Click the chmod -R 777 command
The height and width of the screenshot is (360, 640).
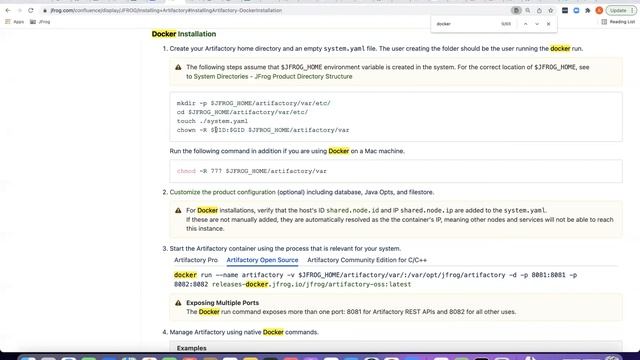(252, 171)
